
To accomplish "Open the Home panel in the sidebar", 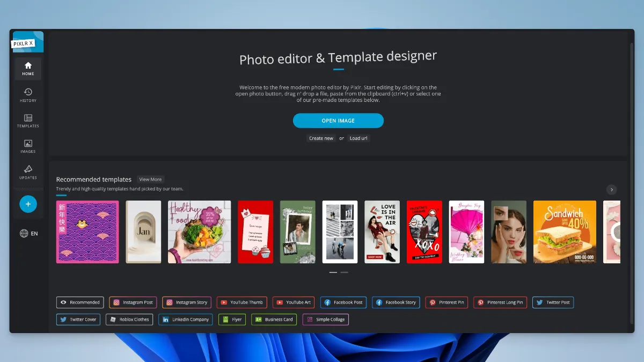I will click(27, 68).
